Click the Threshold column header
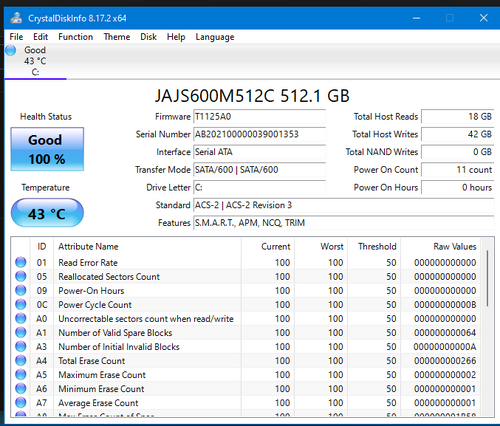 pos(374,247)
